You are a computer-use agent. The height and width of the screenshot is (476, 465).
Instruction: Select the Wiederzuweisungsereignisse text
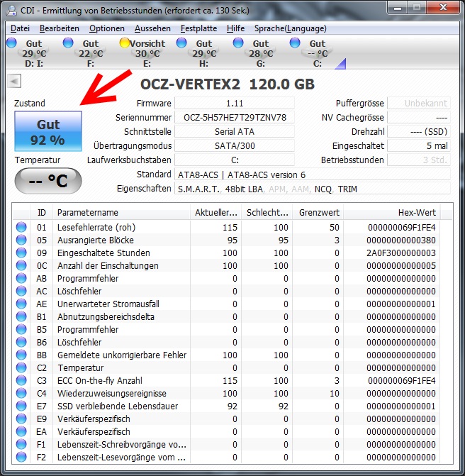[x=112, y=394]
